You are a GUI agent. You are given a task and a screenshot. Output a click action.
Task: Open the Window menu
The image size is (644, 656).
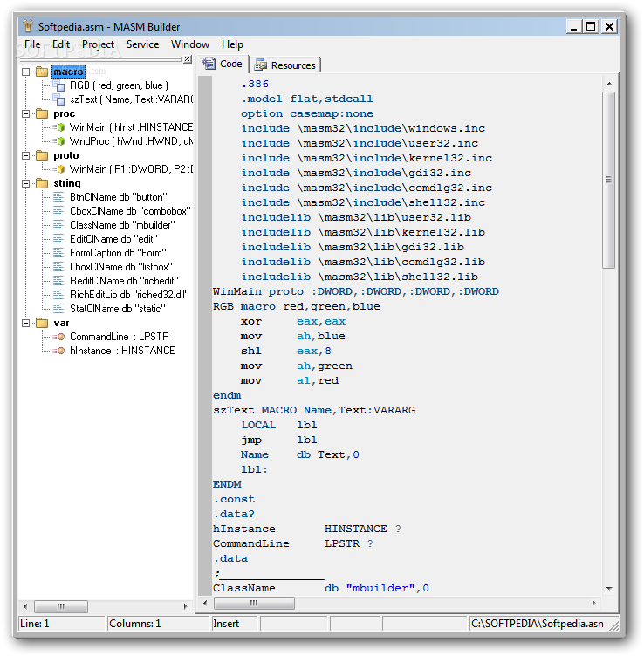pyautogui.click(x=190, y=44)
